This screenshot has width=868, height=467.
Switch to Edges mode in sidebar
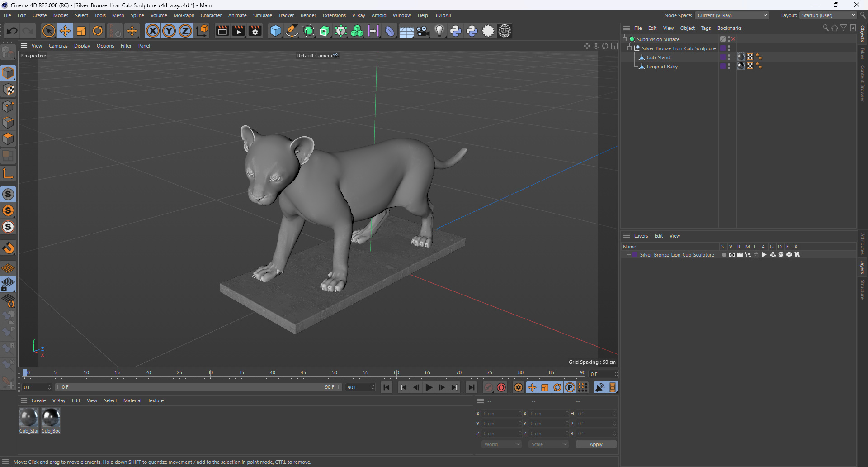click(8, 123)
